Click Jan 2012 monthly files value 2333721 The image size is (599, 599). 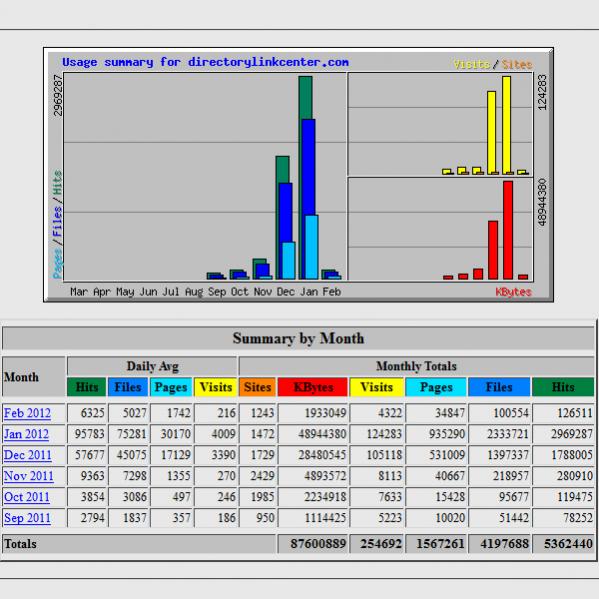click(x=508, y=434)
